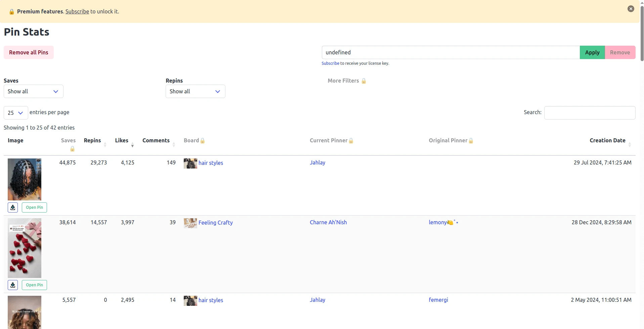Follow Subscribe link in the banner
The image size is (644, 329).
pos(77,11)
